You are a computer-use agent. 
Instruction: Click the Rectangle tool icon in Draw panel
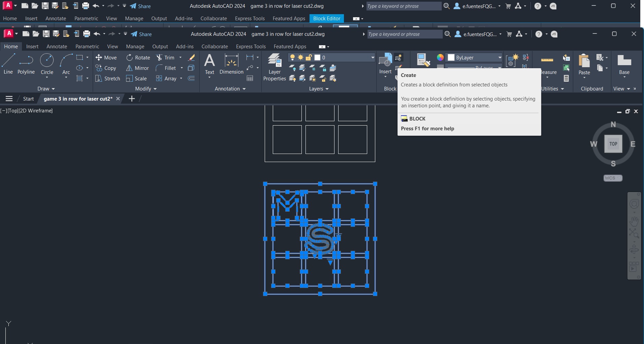pos(80,57)
